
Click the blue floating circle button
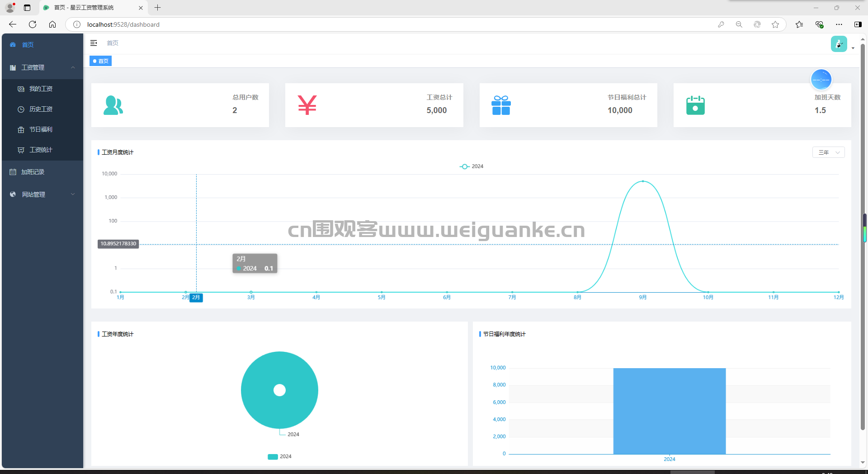821,80
